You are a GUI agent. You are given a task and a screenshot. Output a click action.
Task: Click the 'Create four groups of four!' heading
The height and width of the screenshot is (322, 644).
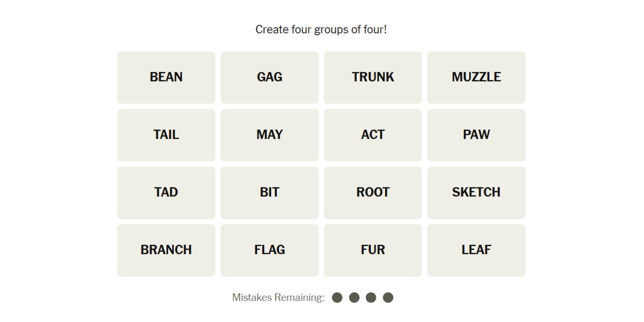321,29
